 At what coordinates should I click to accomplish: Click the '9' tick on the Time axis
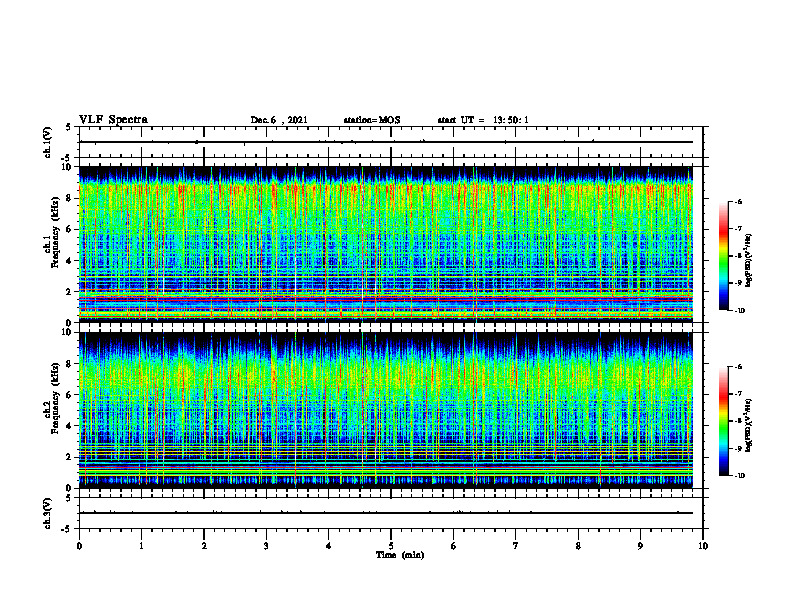pos(640,546)
